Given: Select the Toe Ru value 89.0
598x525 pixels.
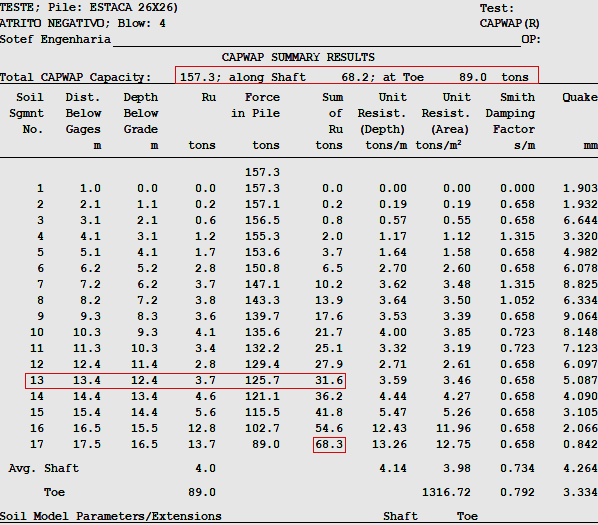Looking at the screenshot, I should coord(202,492).
